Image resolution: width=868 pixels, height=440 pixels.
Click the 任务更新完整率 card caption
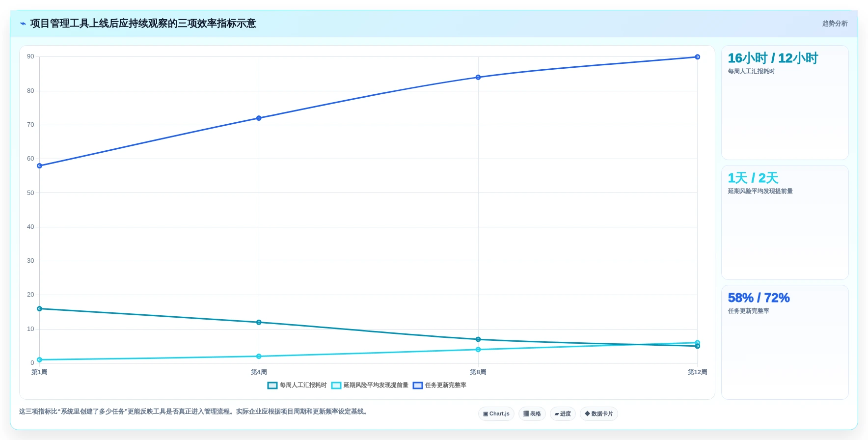point(748,311)
